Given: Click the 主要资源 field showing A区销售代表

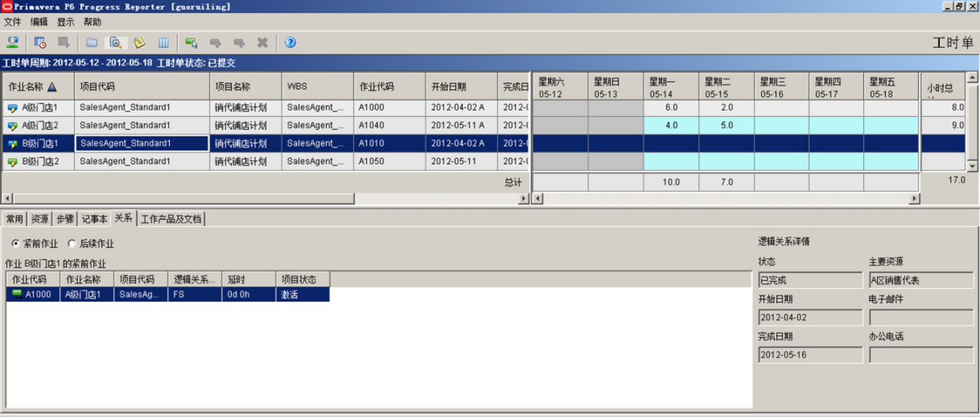Looking at the screenshot, I should (x=921, y=281).
